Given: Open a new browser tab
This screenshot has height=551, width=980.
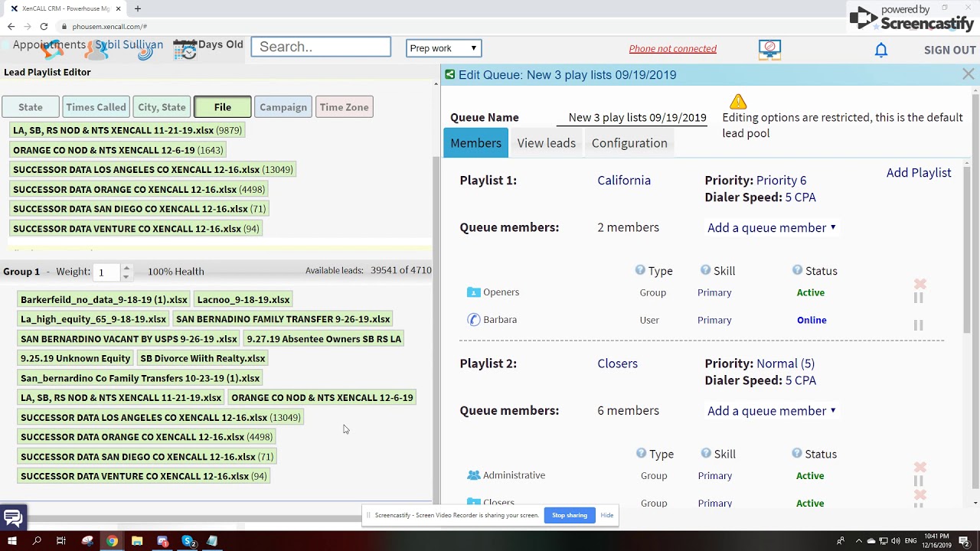Looking at the screenshot, I should (138, 8).
